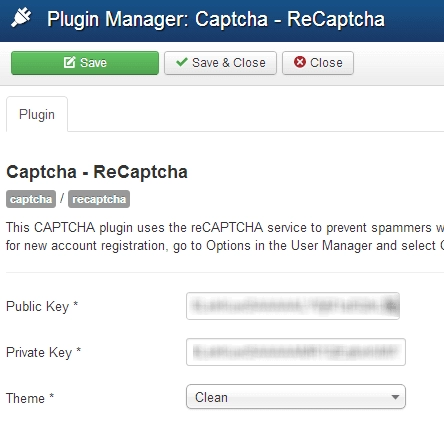Click the Public Key label
This screenshot has width=444, height=422.
click(42, 306)
